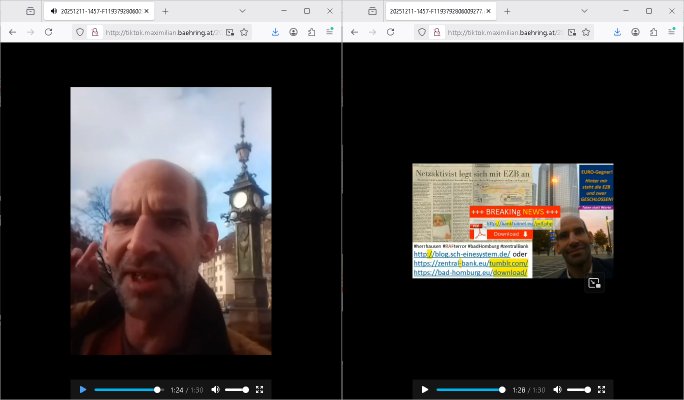This screenshot has height=400, width=684.
Task: Enter fullscreen on the right video
Action: [602, 389]
